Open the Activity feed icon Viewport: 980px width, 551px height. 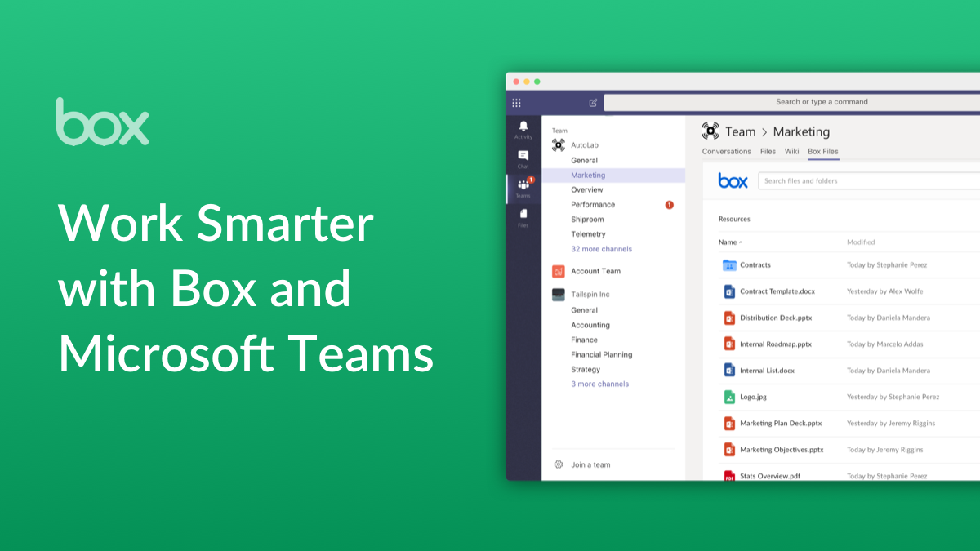(x=523, y=129)
